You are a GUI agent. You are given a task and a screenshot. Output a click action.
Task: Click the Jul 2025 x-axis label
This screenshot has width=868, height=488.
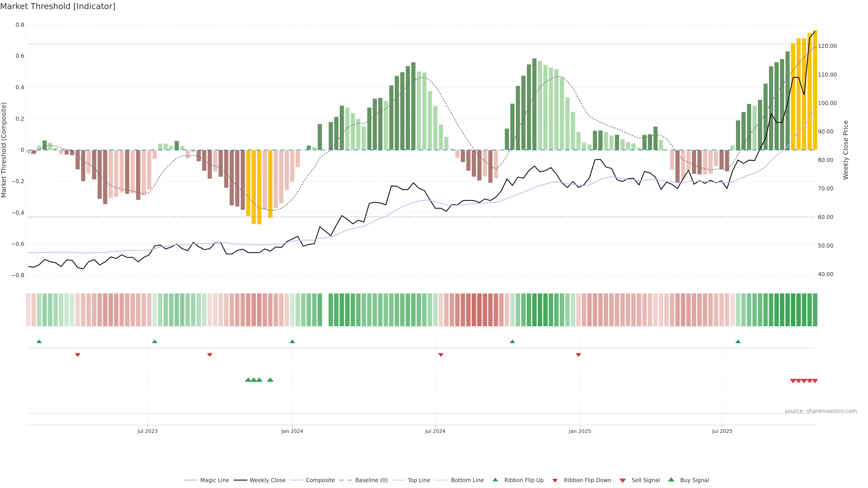722,431
